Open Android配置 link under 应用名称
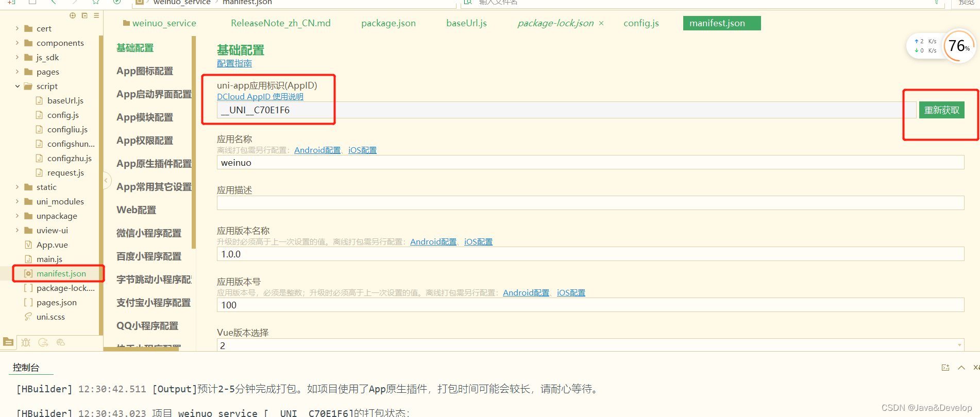 point(317,150)
